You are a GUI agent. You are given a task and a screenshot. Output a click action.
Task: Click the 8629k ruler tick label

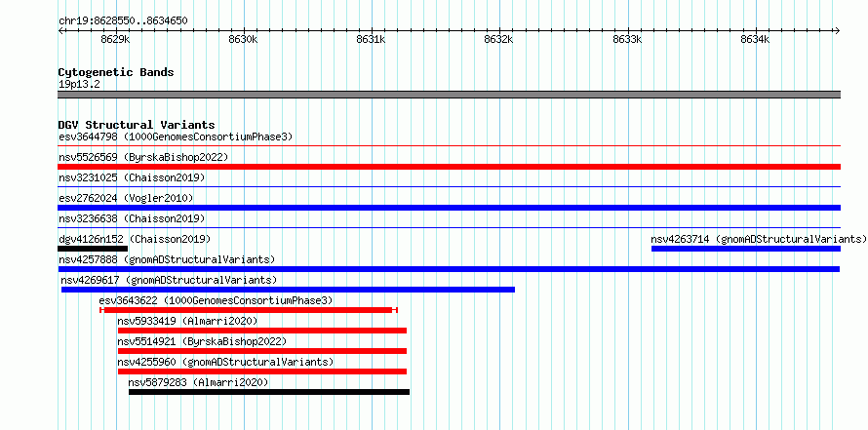(x=115, y=40)
